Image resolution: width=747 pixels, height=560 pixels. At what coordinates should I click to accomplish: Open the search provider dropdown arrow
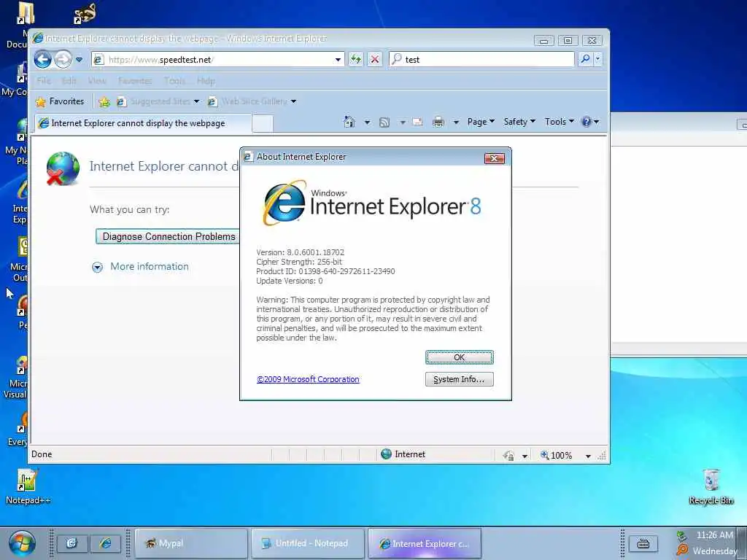pyautogui.click(x=598, y=59)
